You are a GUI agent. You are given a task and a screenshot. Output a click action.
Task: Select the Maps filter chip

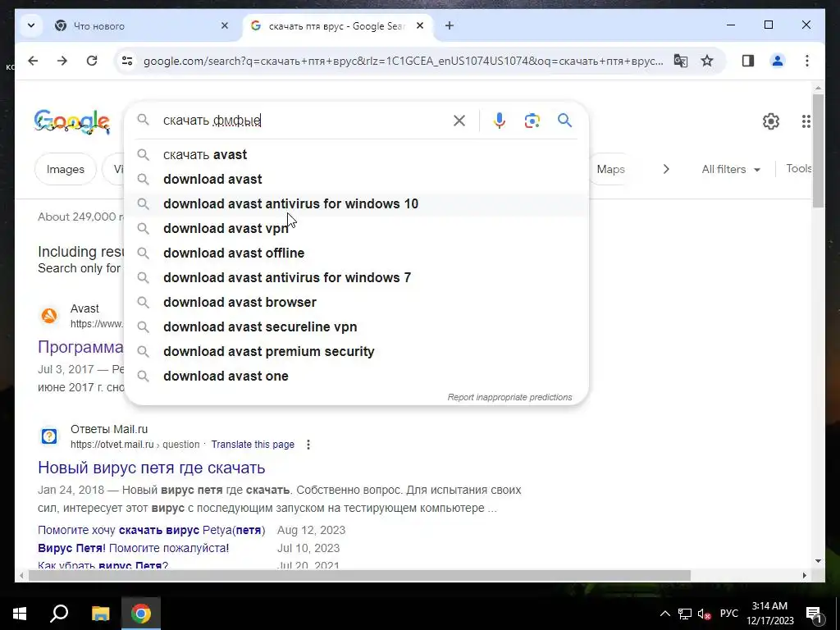(610, 169)
